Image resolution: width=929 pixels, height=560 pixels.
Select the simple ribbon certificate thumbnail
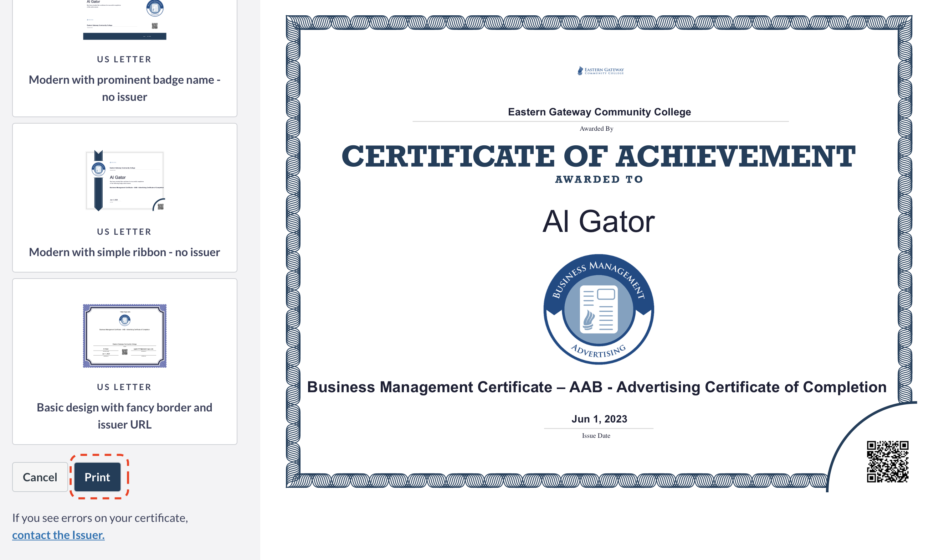[124, 181]
